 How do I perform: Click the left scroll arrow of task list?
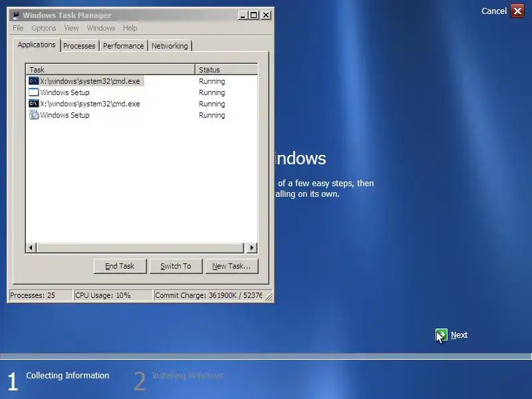[31, 247]
